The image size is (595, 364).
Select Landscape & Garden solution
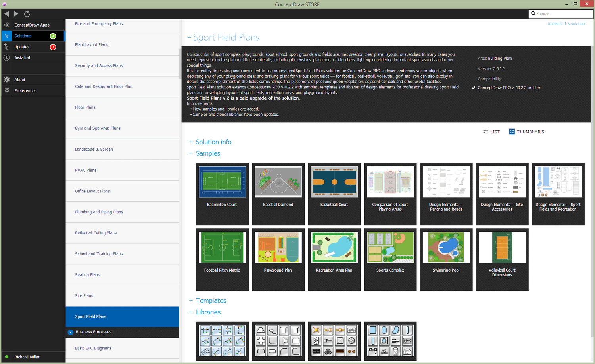(x=122, y=149)
